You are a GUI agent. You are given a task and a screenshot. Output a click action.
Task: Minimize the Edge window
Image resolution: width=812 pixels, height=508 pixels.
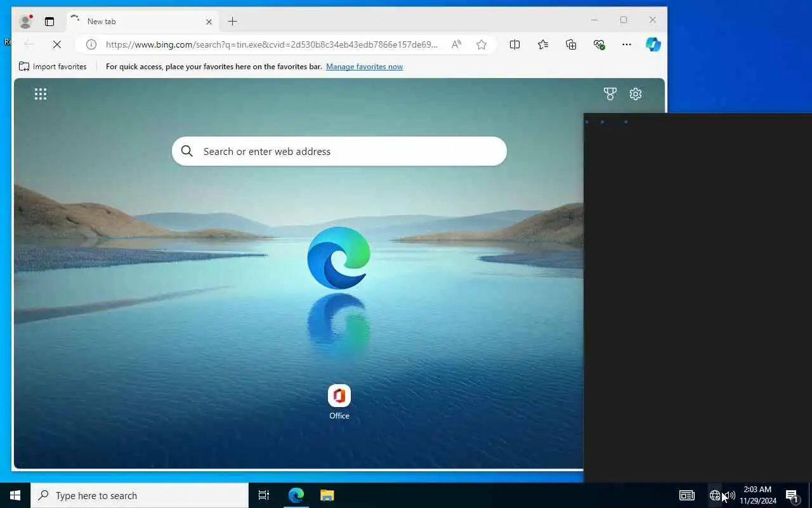(594, 20)
